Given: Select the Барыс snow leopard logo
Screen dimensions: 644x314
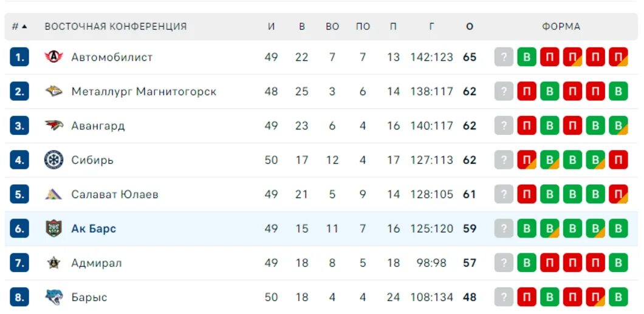Looking at the screenshot, I should (54, 297).
